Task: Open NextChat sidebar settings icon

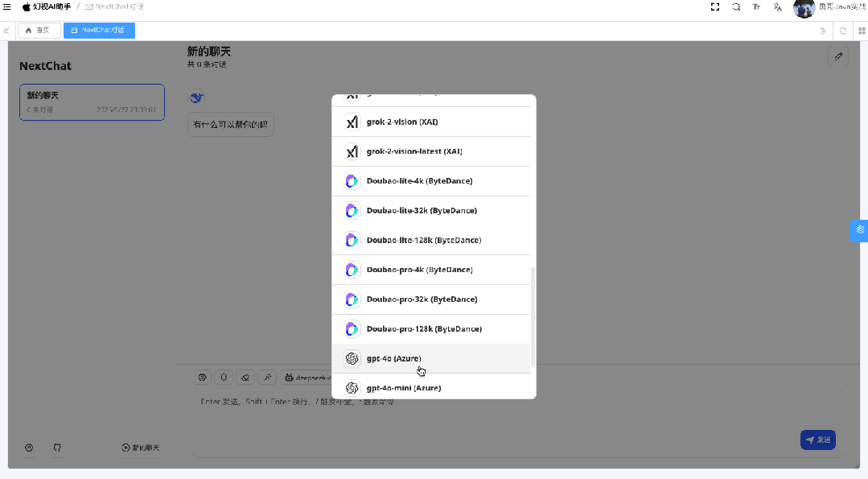Action: tap(29, 448)
